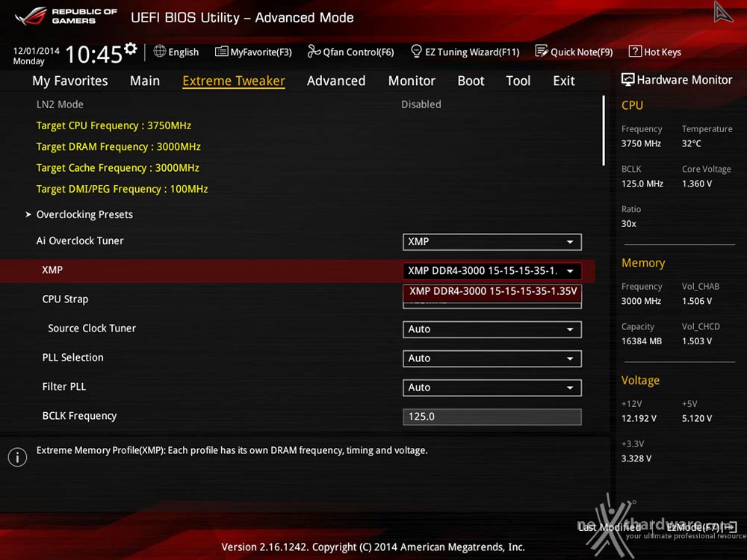This screenshot has width=747, height=560.
Task: Click the MyFavorite list icon
Action: point(222,52)
